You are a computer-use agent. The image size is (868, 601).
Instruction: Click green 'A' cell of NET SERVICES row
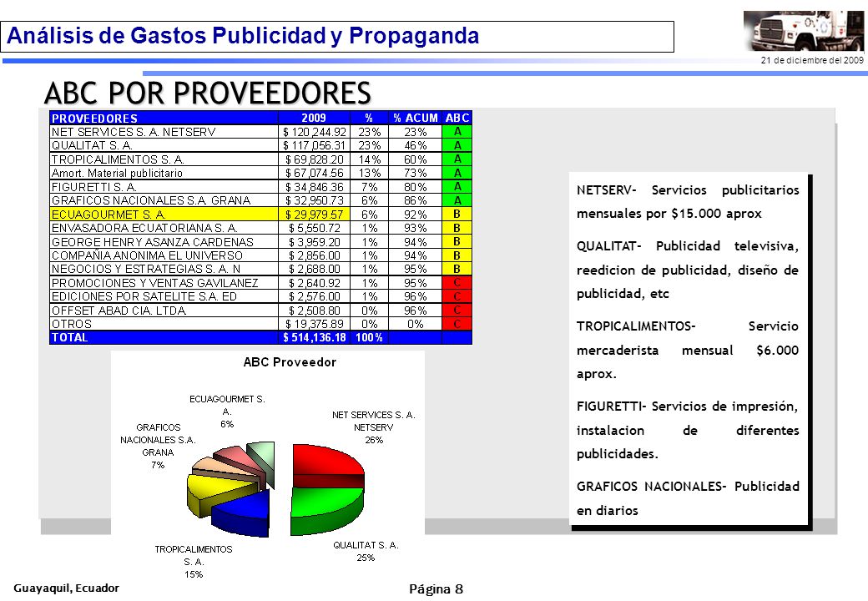click(x=457, y=132)
